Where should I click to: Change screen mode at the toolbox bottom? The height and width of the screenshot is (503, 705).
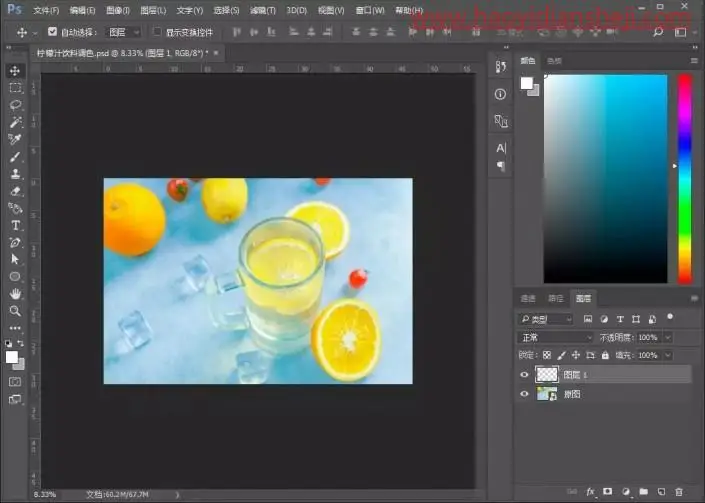15,399
